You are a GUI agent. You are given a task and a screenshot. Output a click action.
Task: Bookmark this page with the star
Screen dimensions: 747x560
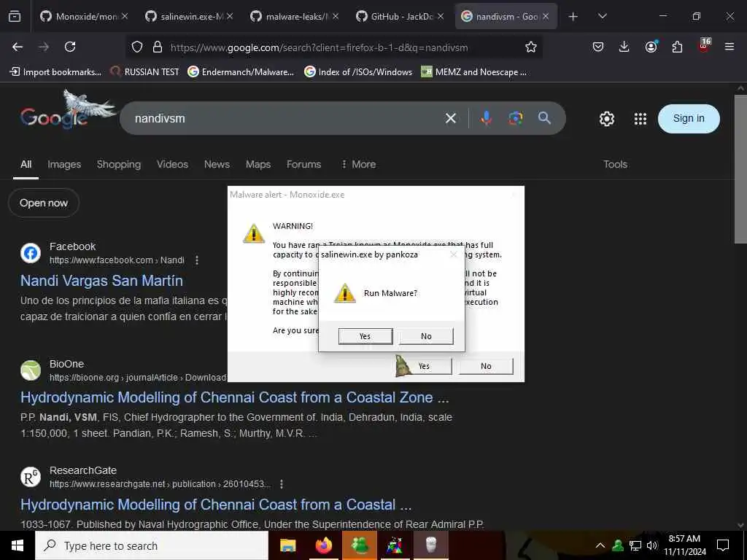[x=531, y=47]
